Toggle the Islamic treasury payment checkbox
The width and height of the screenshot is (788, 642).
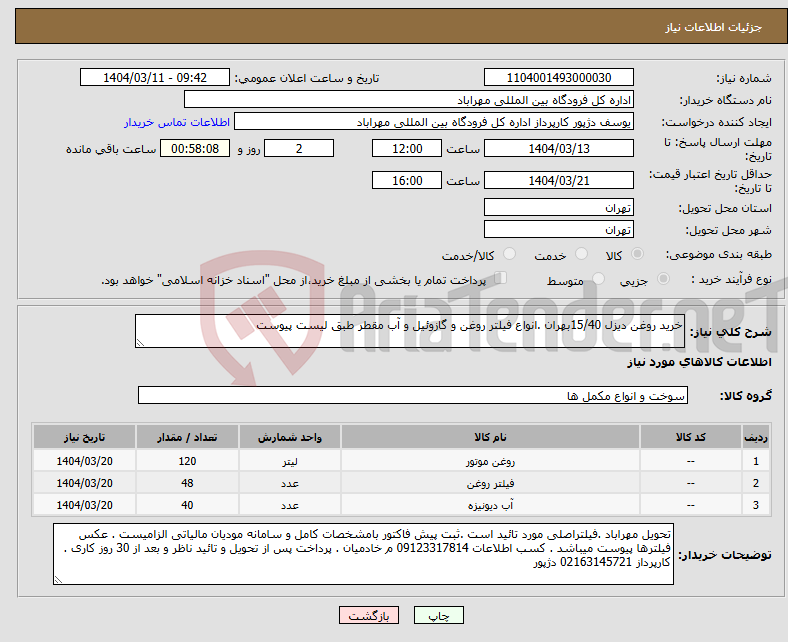tap(500, 278)
